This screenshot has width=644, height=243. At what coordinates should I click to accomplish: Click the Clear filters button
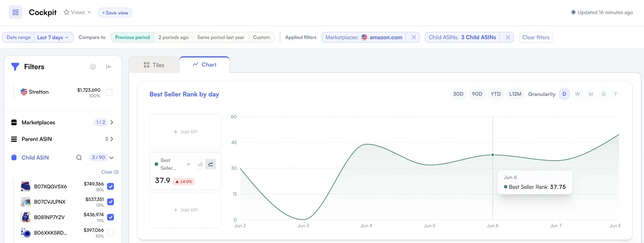(536, 37)
